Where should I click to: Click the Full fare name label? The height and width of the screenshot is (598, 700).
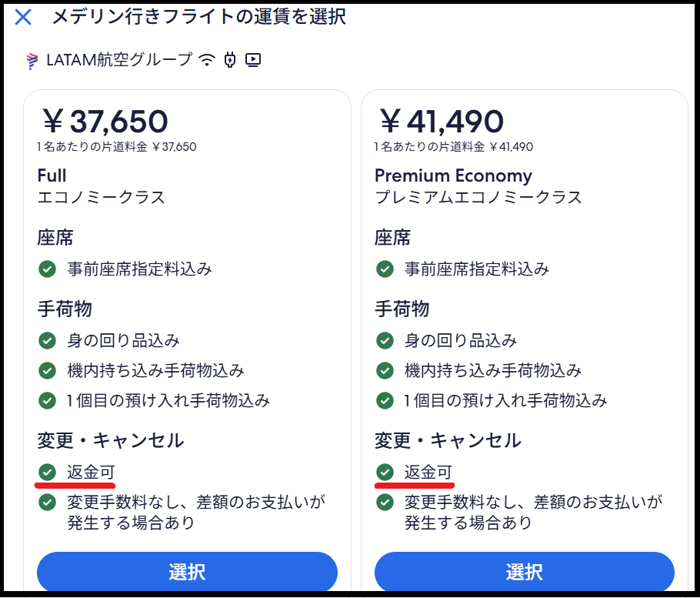pyautogui.click(x=52, y=175)
